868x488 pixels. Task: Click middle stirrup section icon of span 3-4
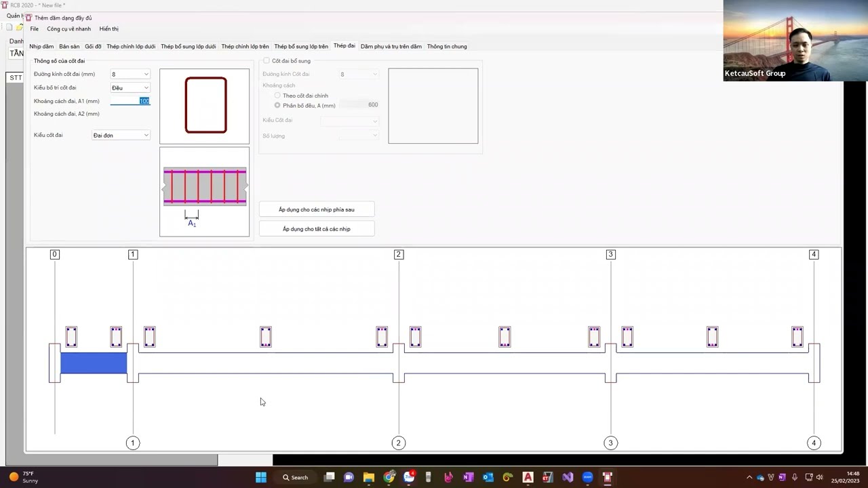[712, 337]
